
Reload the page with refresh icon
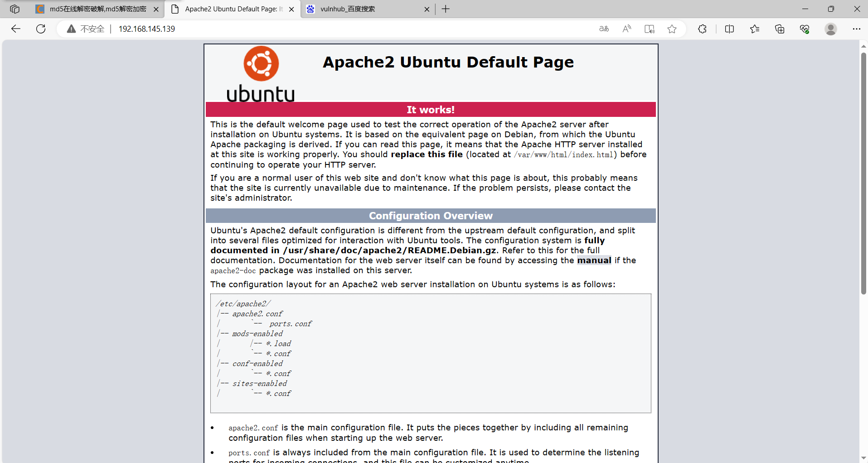(x=41, y=29)
